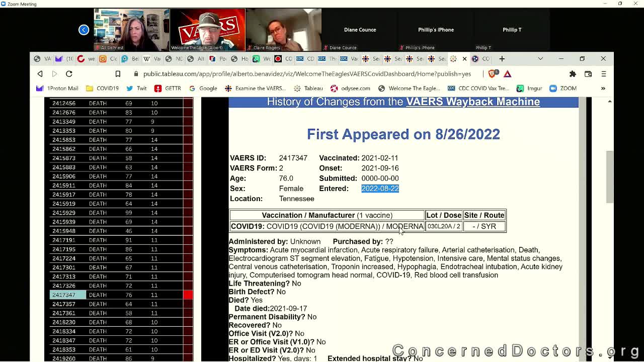Open the COVID19 bookmarks folder
This screenshot has width=644, height=362.
(x=102, y=88)
